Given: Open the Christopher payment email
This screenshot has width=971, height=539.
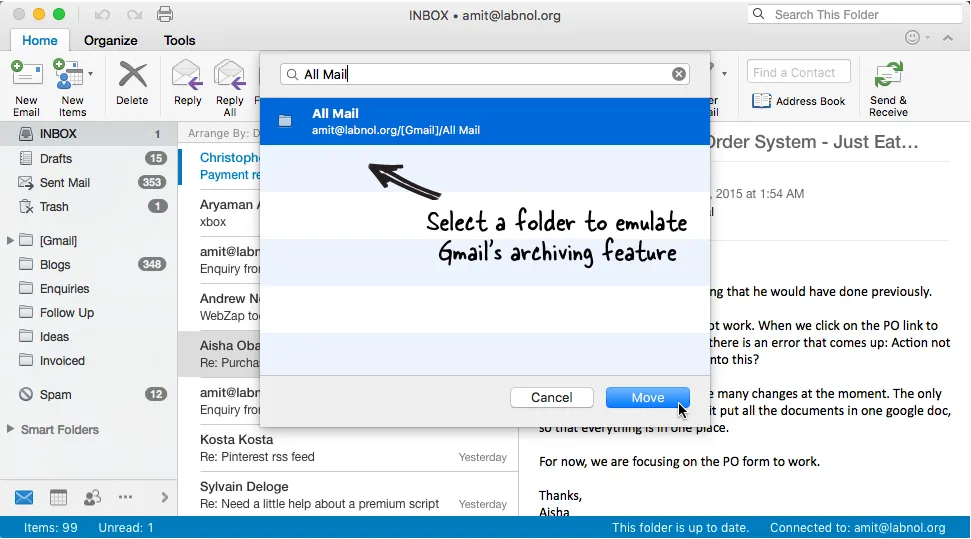Looking at the screenshot, I should [x=220, y=166].
